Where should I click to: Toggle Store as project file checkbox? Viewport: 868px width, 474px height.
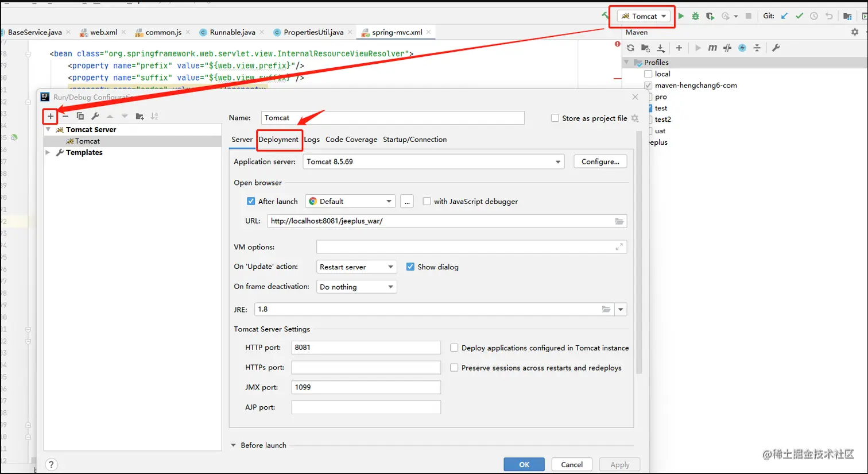point(555,118)
